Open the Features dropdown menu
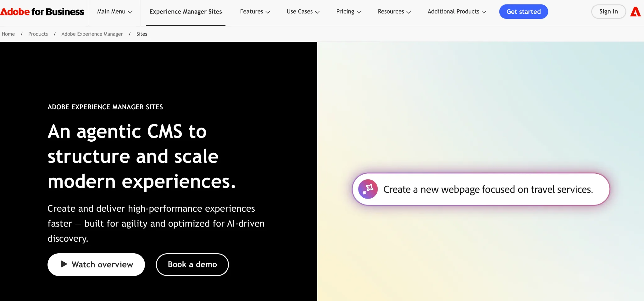 pyautogui.click(x=255, y=12)
